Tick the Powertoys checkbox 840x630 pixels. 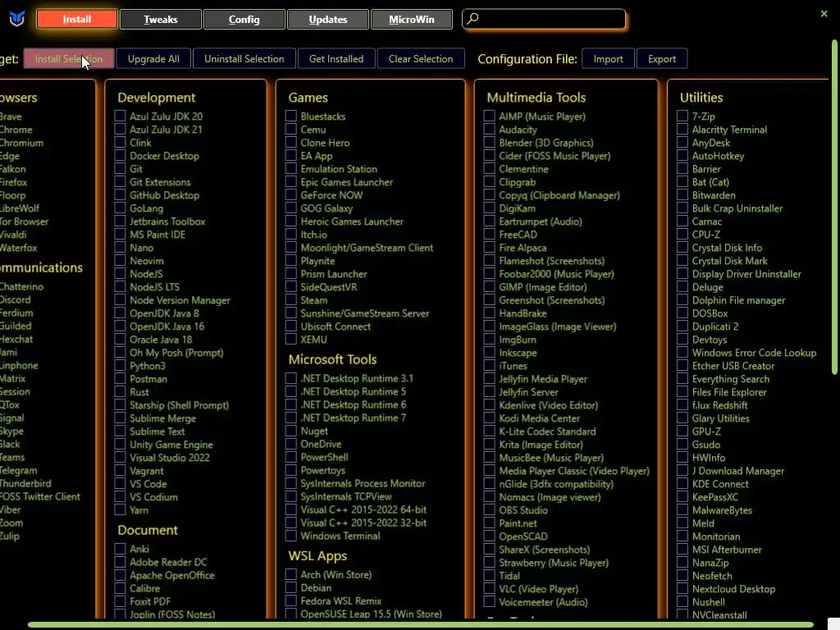(x=291, y=470)
